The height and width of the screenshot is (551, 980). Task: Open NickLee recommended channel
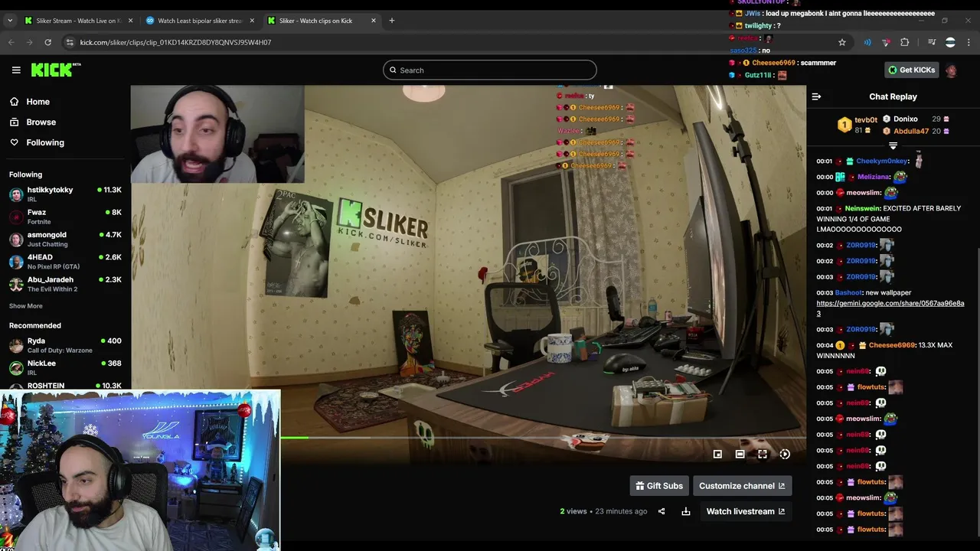click(x=65, y=367)
